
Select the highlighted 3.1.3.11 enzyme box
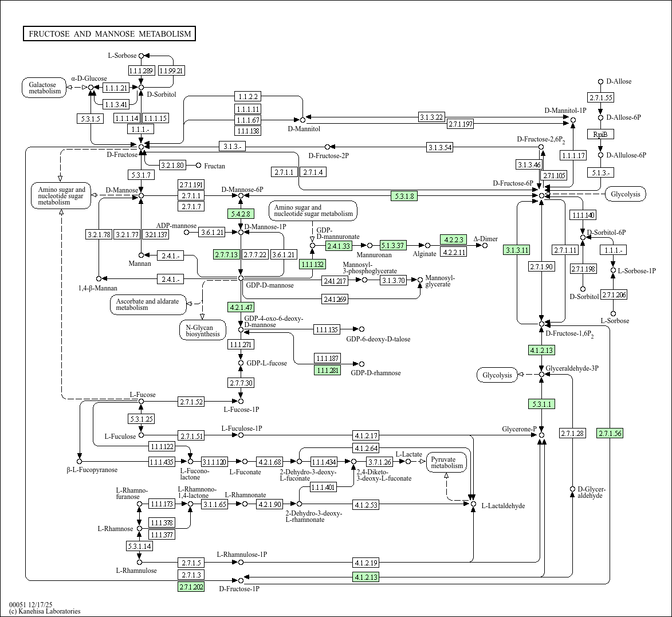[517, 249]
